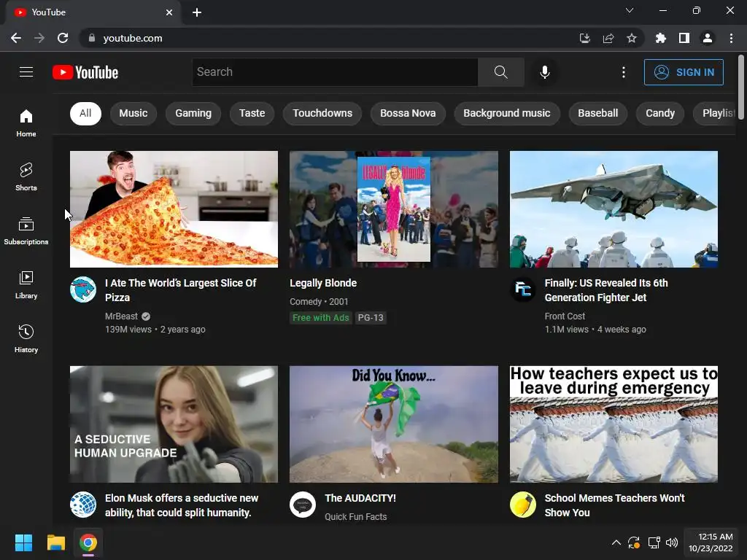
Task: Select the All filter chip
Action: 86,113
